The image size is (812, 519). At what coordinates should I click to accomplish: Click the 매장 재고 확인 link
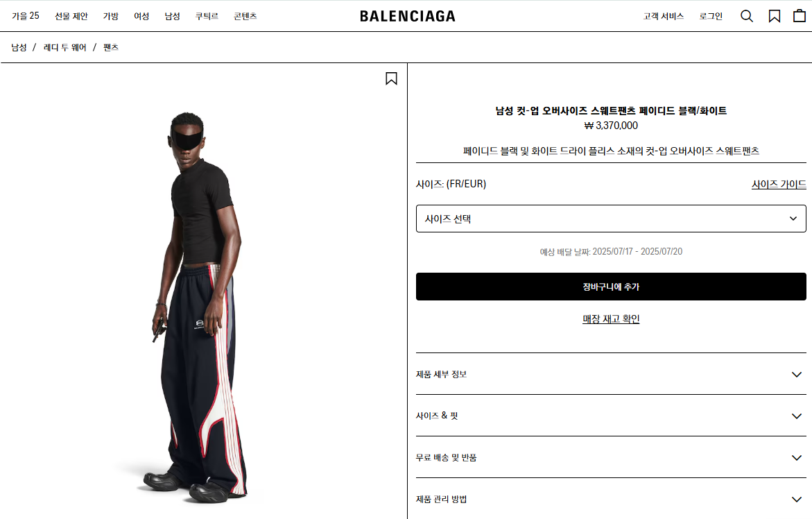click(611, 319)
